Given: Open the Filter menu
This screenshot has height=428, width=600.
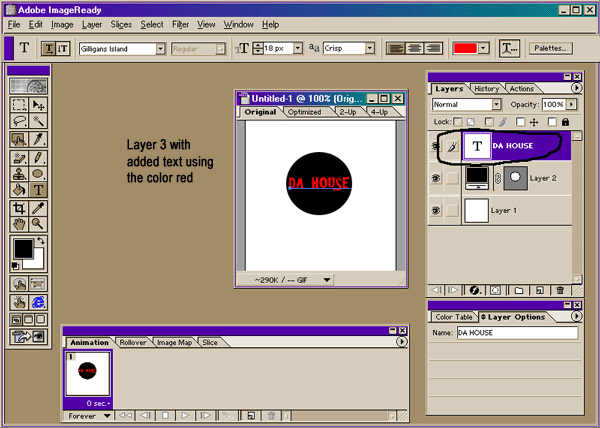Looking at the screenshot, I should pyautogui.click(x=180, y=23).
